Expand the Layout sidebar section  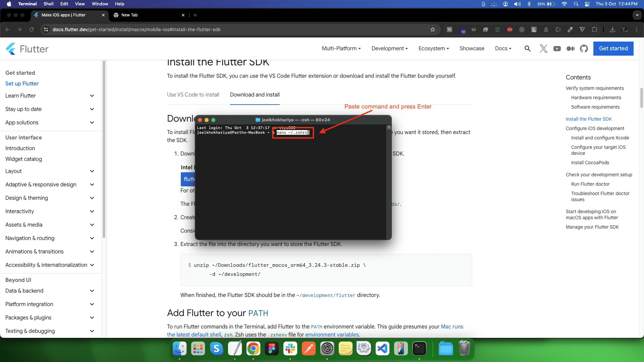(x=92, y=171)
